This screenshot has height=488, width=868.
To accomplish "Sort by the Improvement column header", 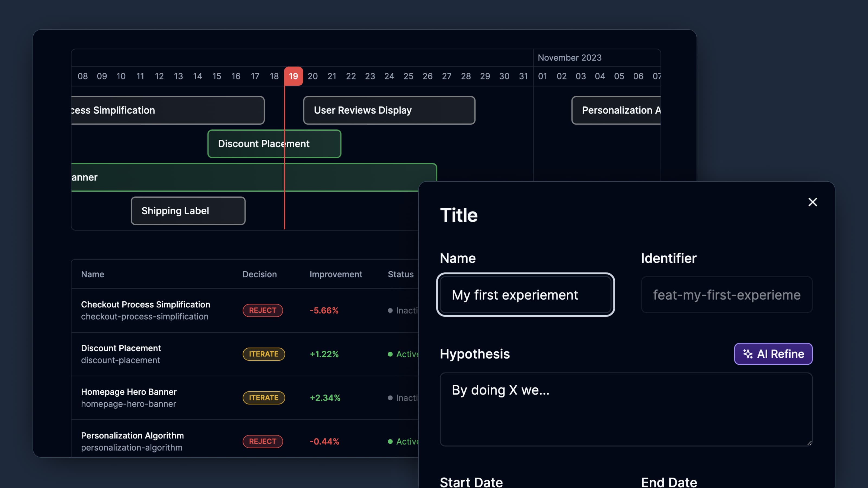I will click(336, 274).
